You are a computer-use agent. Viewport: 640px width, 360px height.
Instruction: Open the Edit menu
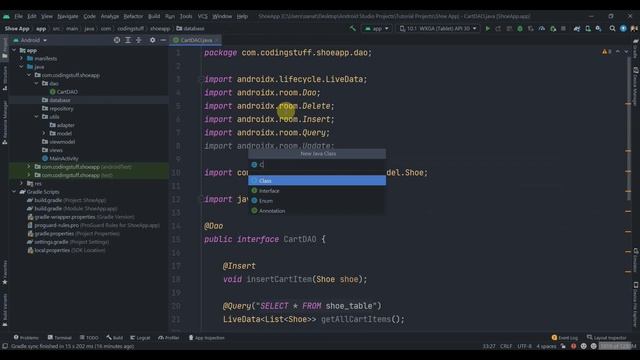(32, 16)
